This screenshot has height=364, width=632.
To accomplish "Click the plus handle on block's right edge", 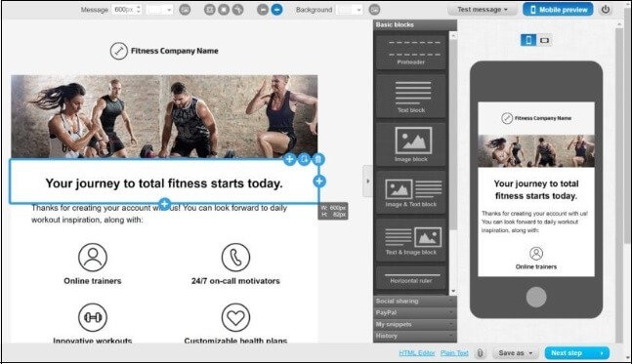I will 319,182.
